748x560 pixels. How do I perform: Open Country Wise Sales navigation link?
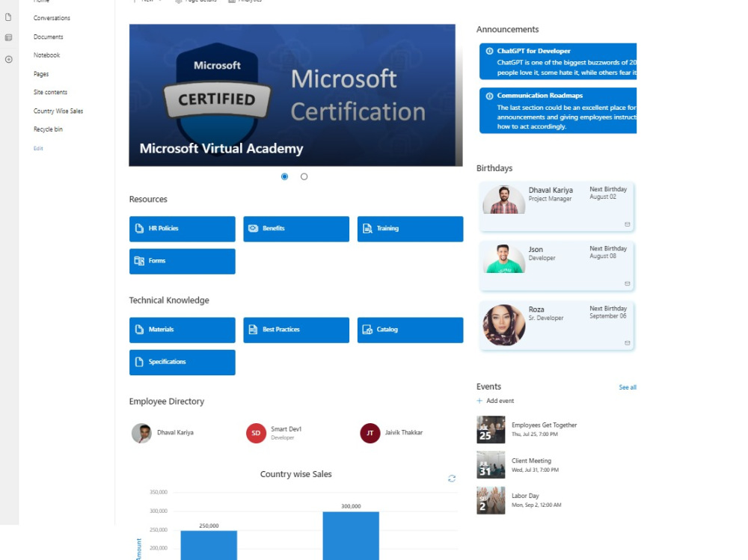(x=58, y=111)
